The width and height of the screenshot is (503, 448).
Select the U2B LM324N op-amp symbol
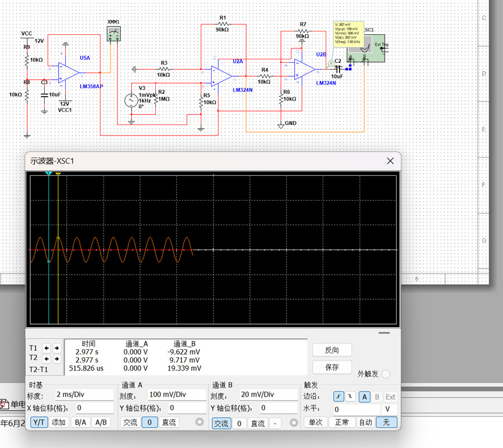pyautogui.click(x=305, y=69)
